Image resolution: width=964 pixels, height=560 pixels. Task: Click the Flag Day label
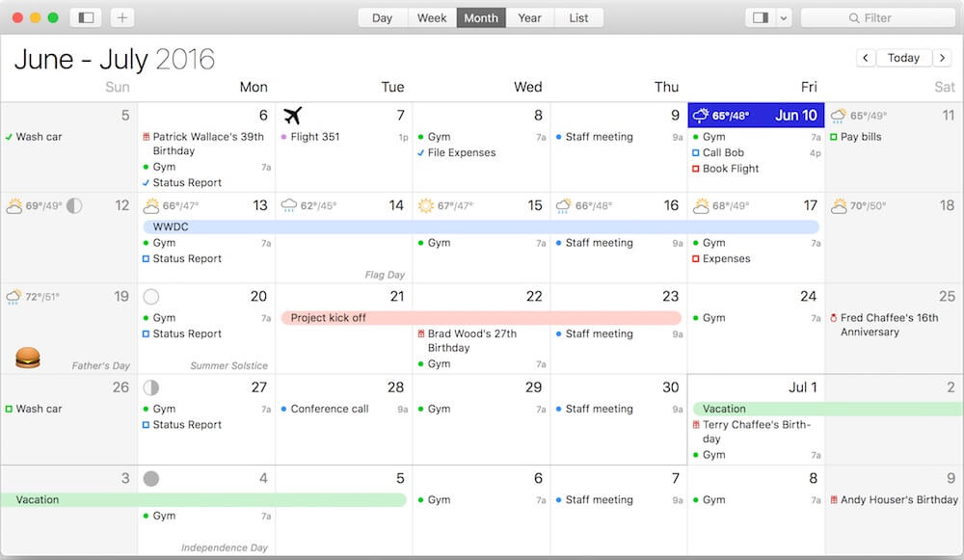click(x=385, y=275)
